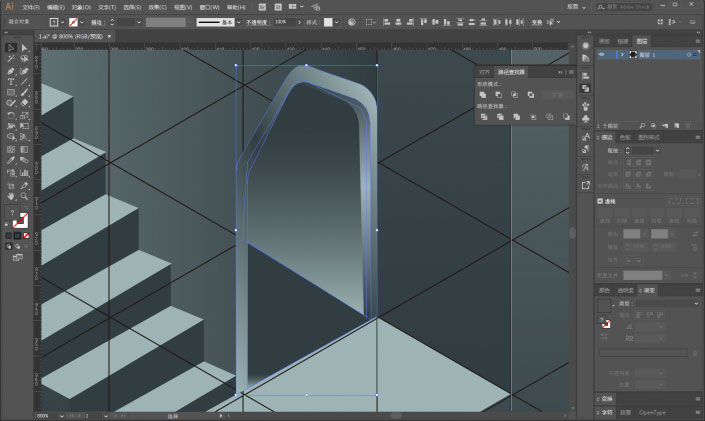Viewport: 705px width, 421px height.
Task: Click Outline in Pathfinder panel
Action: [x=549, y=117]
